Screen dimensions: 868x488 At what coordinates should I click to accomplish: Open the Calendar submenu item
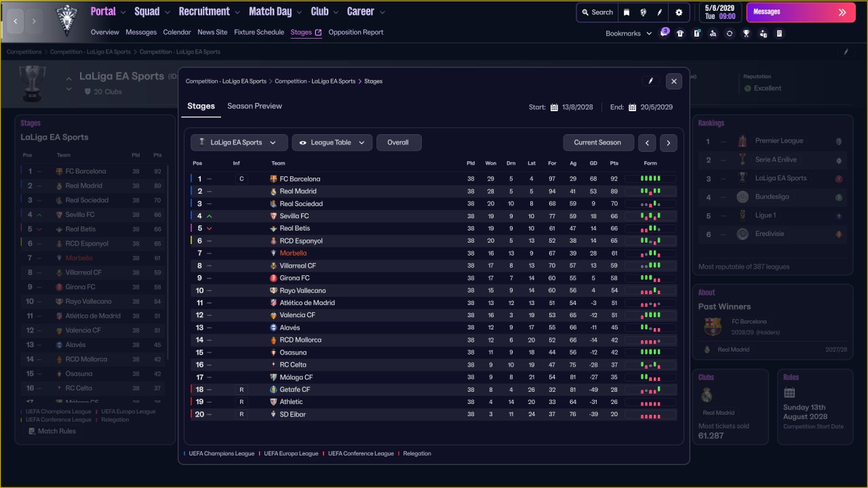[x=177, y=33]
